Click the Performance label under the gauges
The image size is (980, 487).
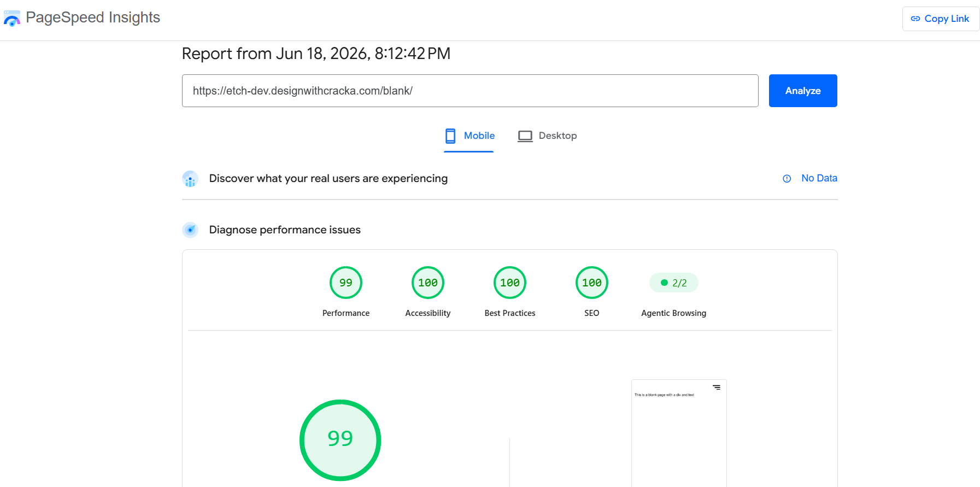[x=346, y=313]
